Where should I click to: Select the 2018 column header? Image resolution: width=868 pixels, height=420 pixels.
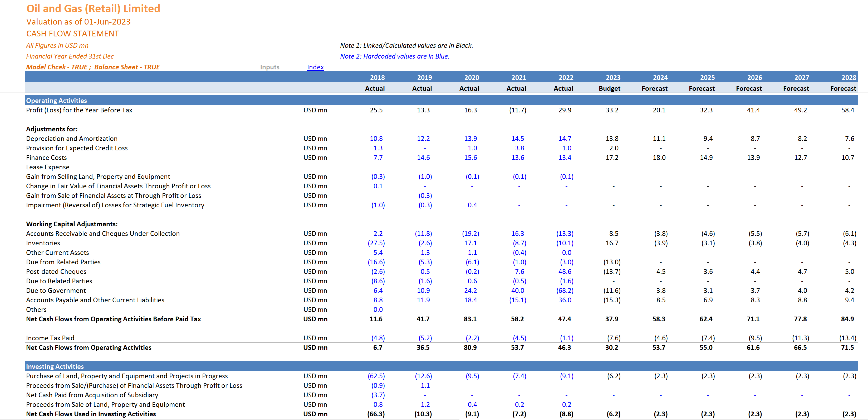(x=377, y=77)
